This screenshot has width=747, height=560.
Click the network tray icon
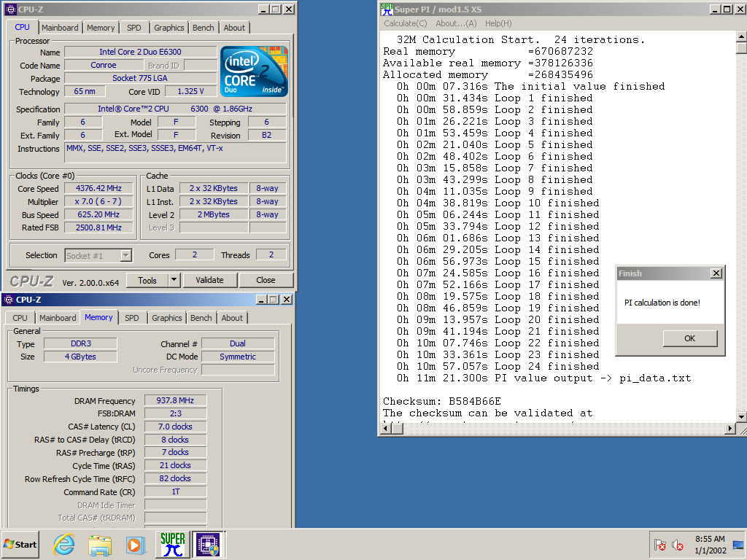click(x=738, y=545)
